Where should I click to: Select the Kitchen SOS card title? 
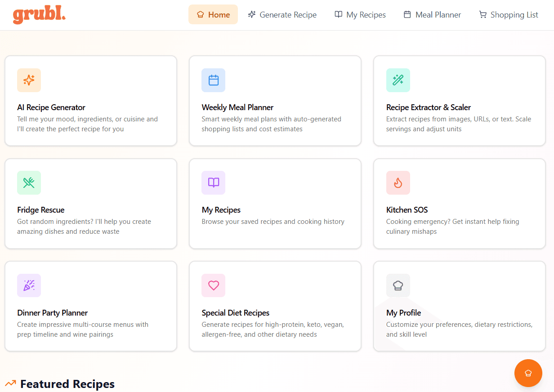point(407,210)
